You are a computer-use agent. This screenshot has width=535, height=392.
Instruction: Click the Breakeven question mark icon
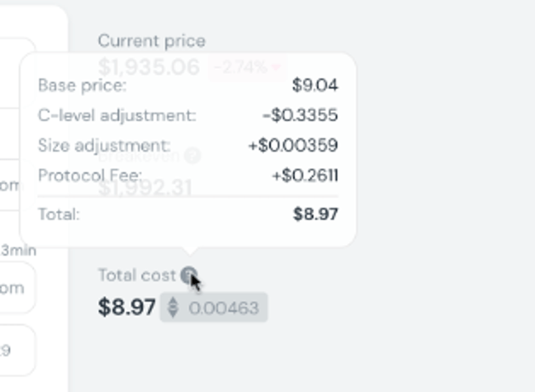point(193,155)
